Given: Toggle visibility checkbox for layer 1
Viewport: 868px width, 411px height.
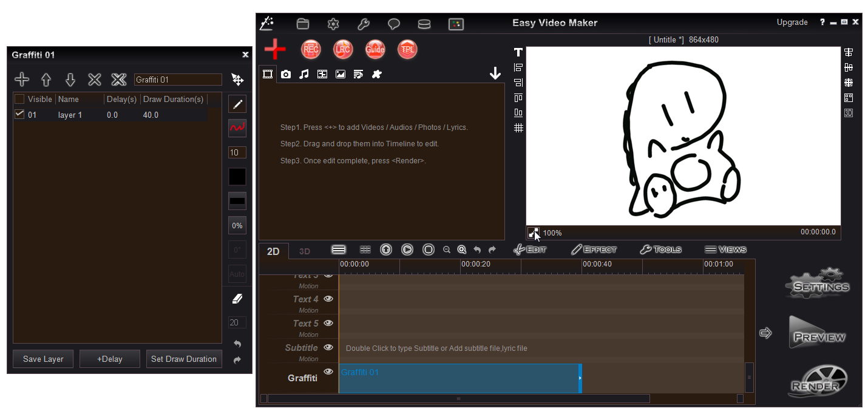Looking at the screenshot, I should tap(19, 114).
